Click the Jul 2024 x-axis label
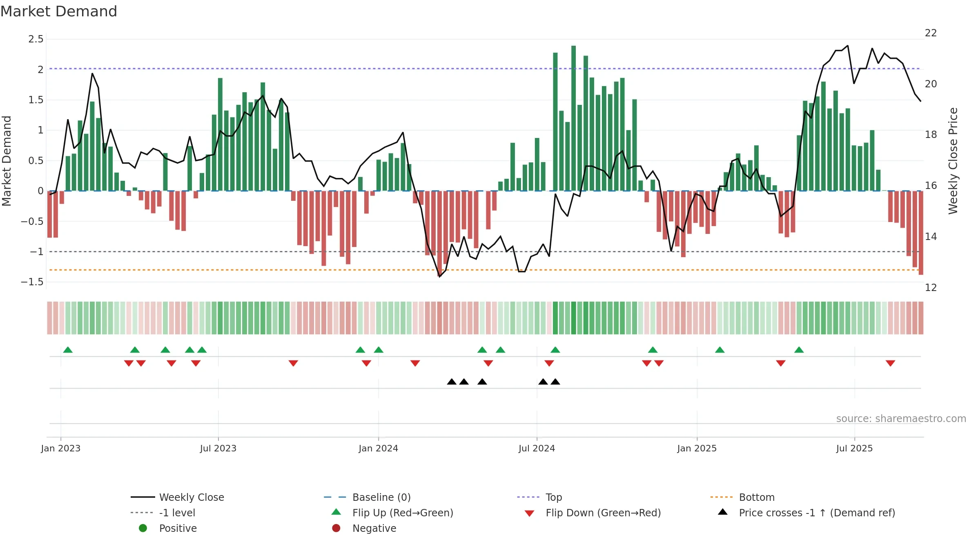 coord(537,448)
